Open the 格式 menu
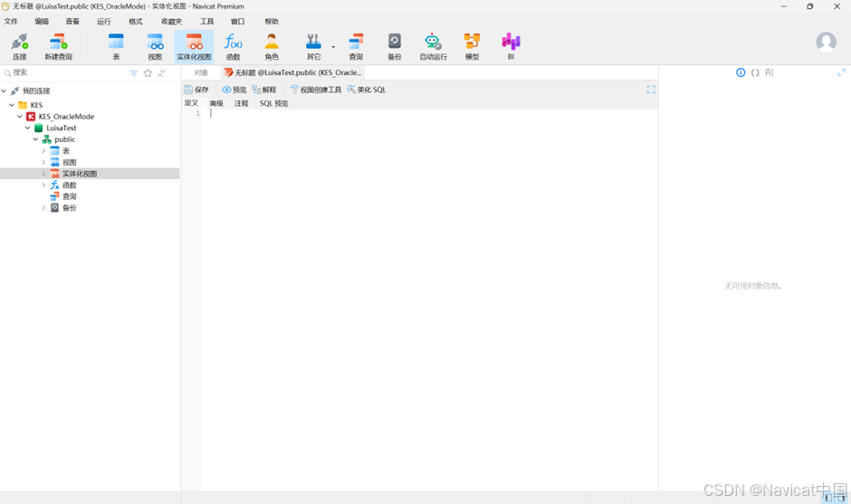This screenshot has height=504, width=851. (x=135, y=21)
